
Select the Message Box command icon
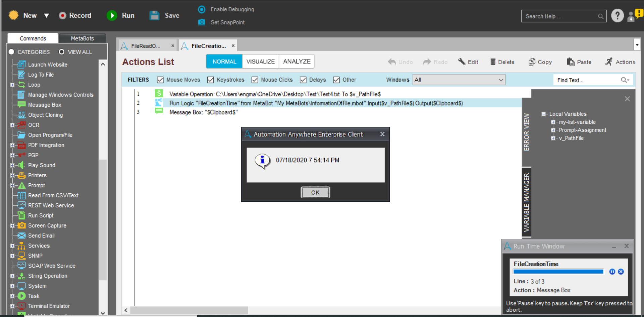pyautogui.click(x=21, y=105)
